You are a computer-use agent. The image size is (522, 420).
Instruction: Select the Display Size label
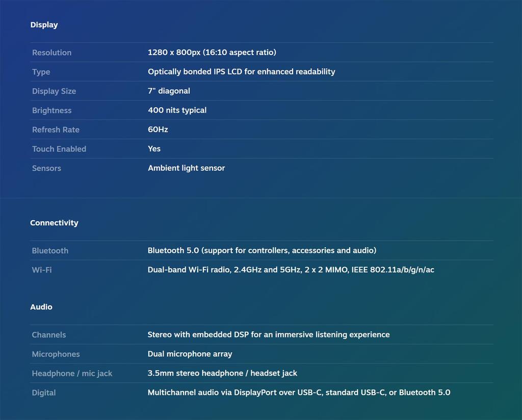click(54, 91)
